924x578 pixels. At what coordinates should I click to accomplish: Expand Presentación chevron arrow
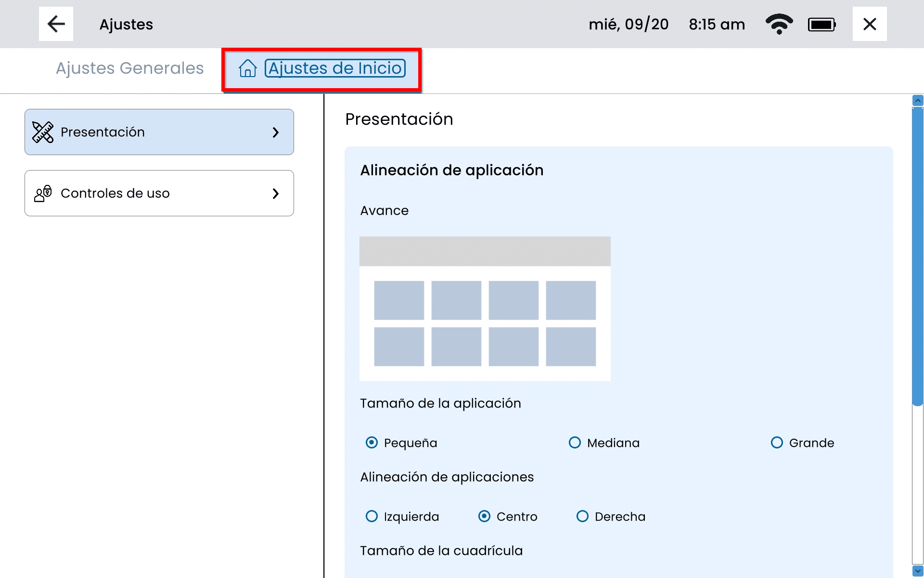[x=276, y=132]
